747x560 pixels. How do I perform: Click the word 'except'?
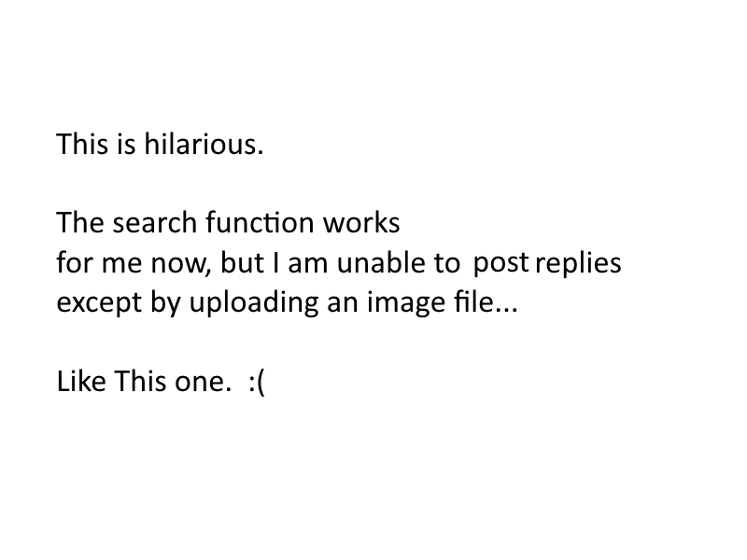click(x=99, y=302)
